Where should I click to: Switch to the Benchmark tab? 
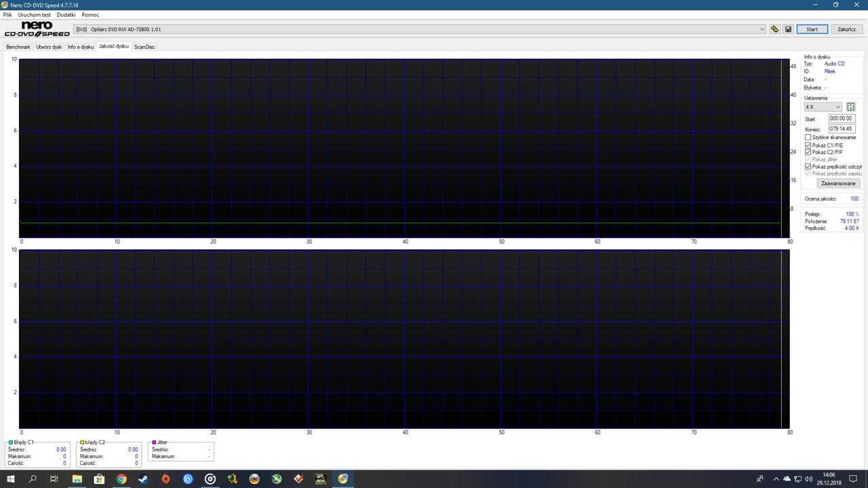18,47
